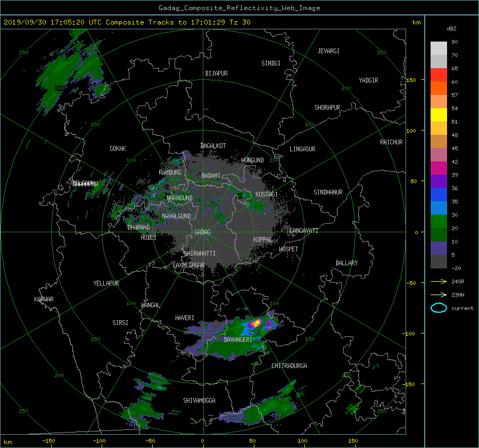Click the HUNGUND city label
This screenshot has width=479, height=448.
tap(252, 160)
